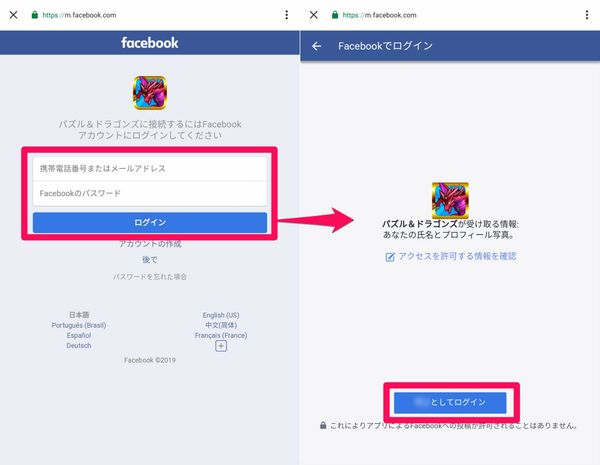Focus the 携帯電話番号またはメールアドレス field
Screen dimensions: 600x465
point(150,168)
